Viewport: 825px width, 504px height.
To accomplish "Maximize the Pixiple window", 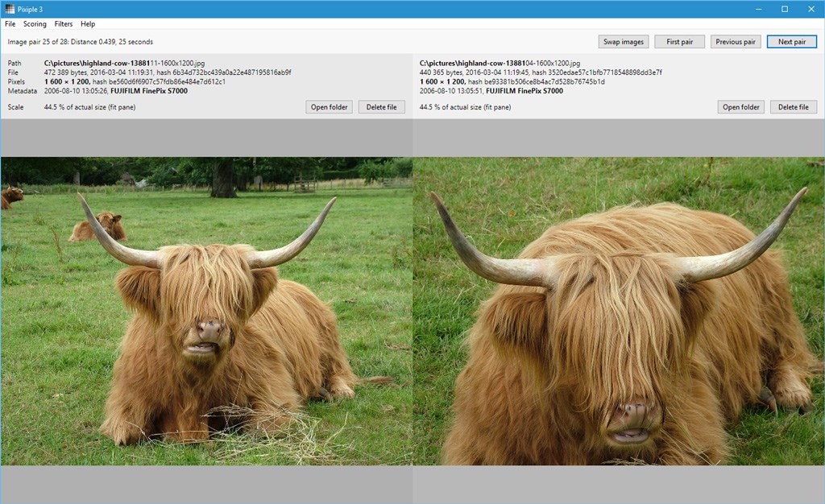I will point(785,9).
